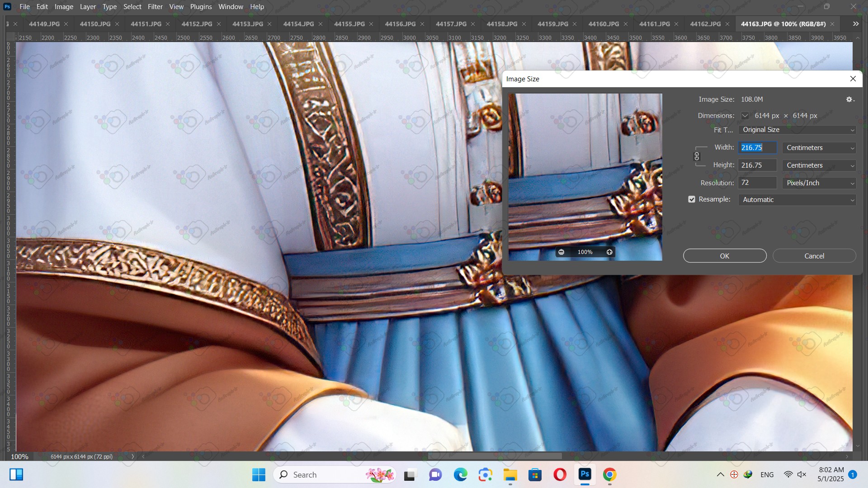The height and width of the screenshot is (488, 868).
Task: Open the widgets icon at taskbar left
Action: pos(16,474)
